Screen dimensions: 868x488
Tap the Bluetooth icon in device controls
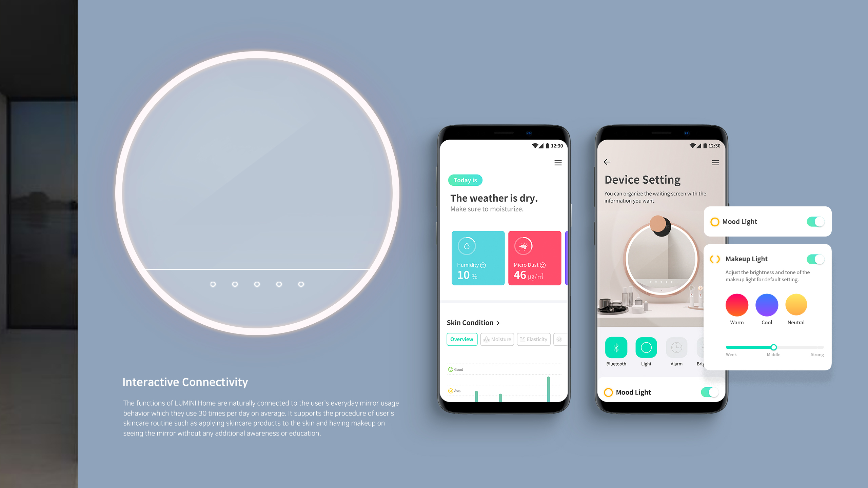[616, 347]
